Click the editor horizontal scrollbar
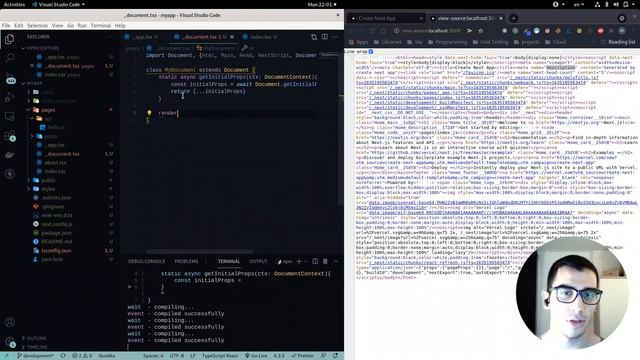640x360 pixels. (x=200, y=251)
